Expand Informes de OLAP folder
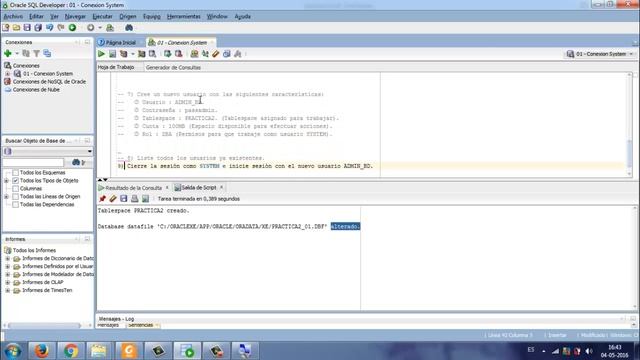 (7, 282)
